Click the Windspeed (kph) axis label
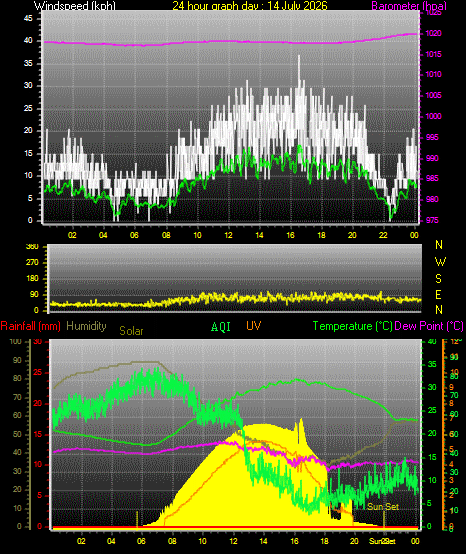466x554 pixels. pyautogui.click(x=75, y=6)
